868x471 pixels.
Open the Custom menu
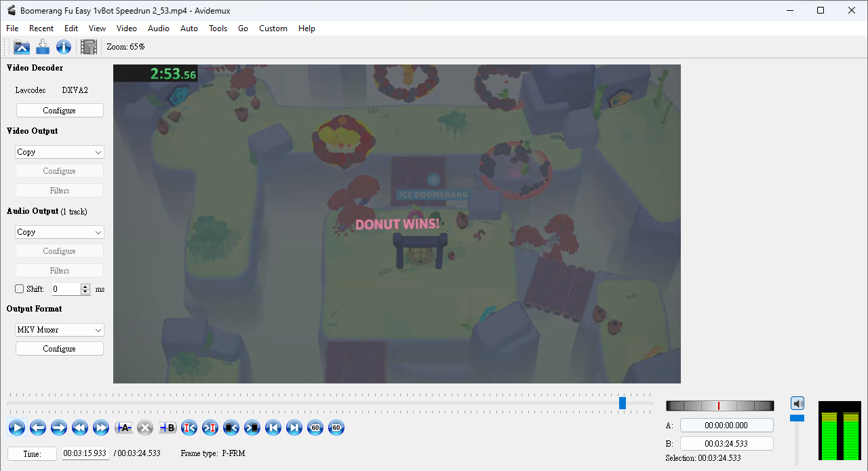tap(273, 29)
